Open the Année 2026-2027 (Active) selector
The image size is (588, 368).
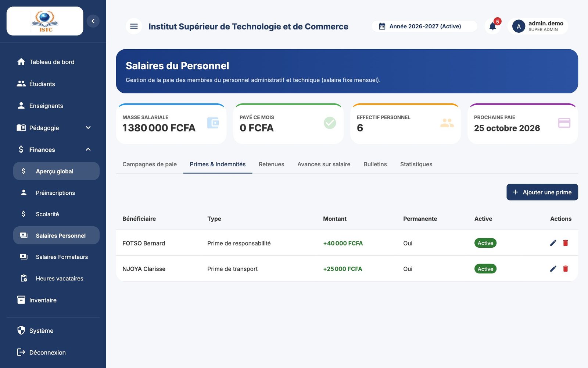(424, 26)
